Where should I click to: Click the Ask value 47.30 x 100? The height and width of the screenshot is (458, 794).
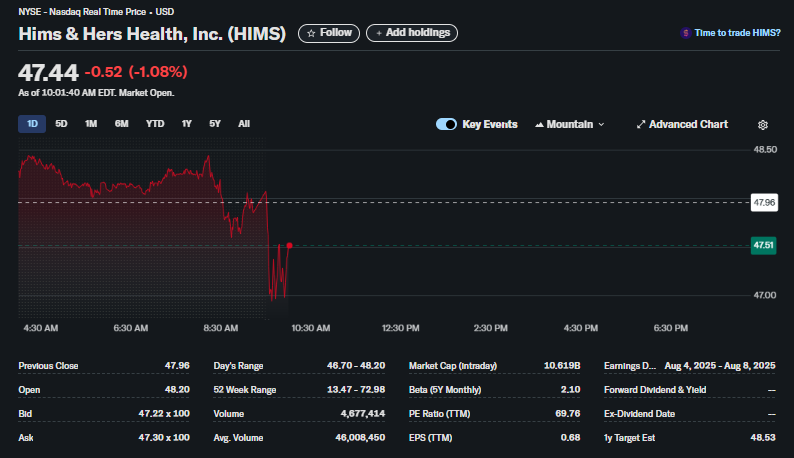(164, 438)
